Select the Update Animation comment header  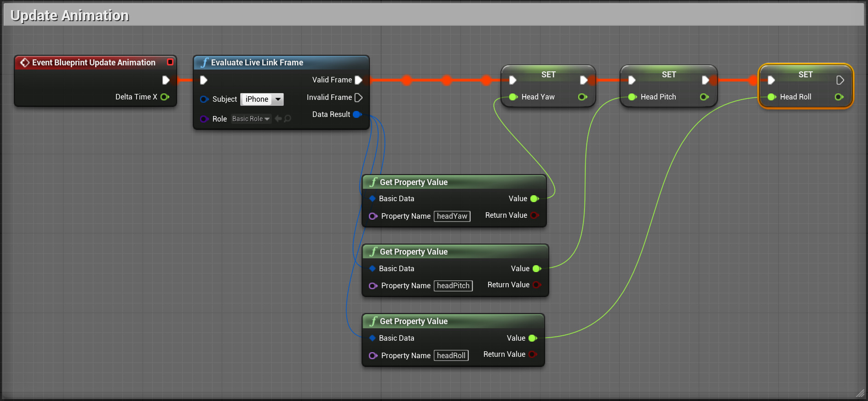click(x=69, y=16)
